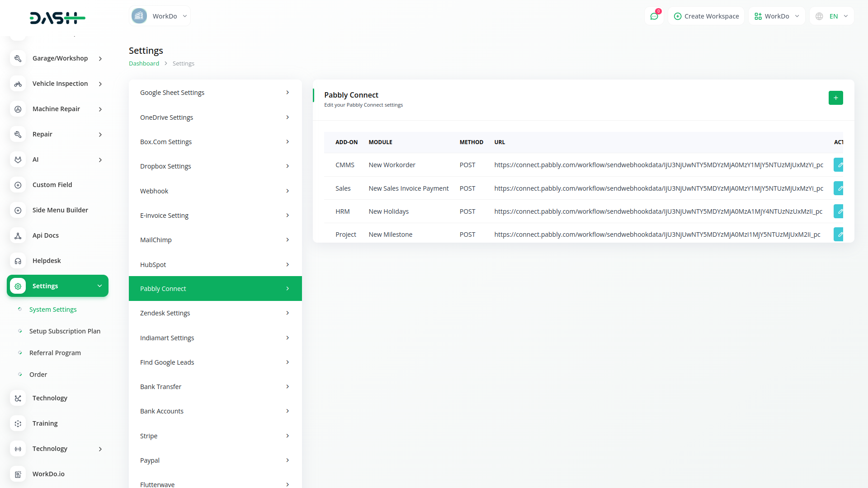The width and height of the screenshot is (868, 488).
Task: Open Zendesk Settings section
Action: 215,313
